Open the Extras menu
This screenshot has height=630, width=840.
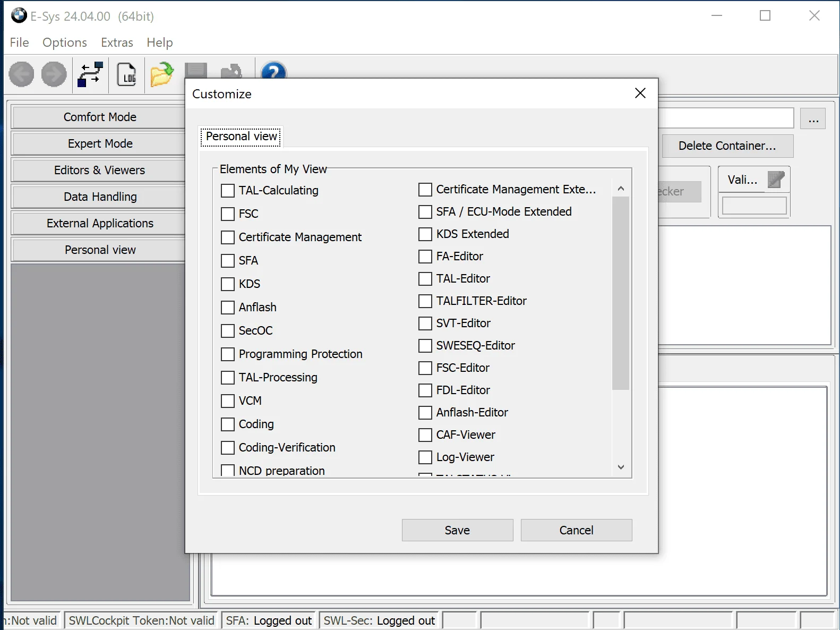[x=117, y=42]
